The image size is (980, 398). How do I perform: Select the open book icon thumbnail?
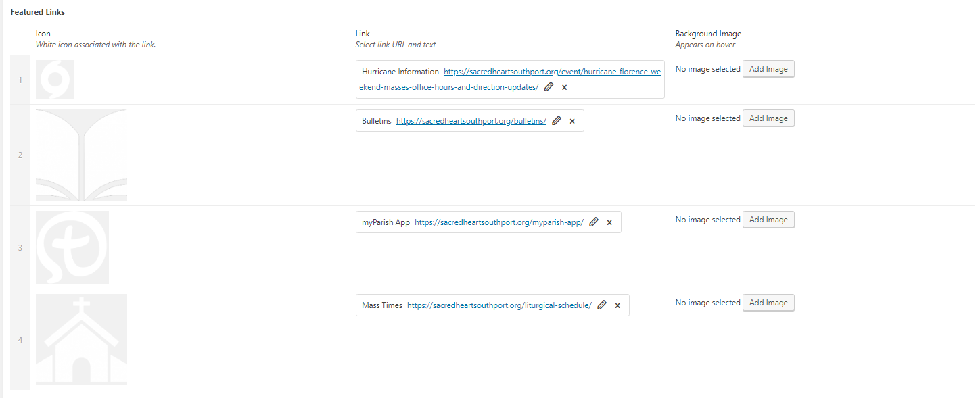[81, 155]
